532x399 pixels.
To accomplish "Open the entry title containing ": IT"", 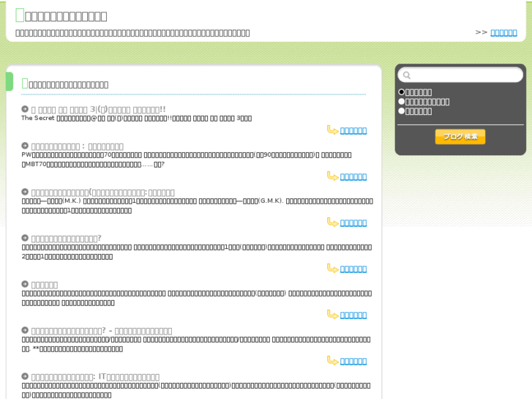I will (95, 377).
